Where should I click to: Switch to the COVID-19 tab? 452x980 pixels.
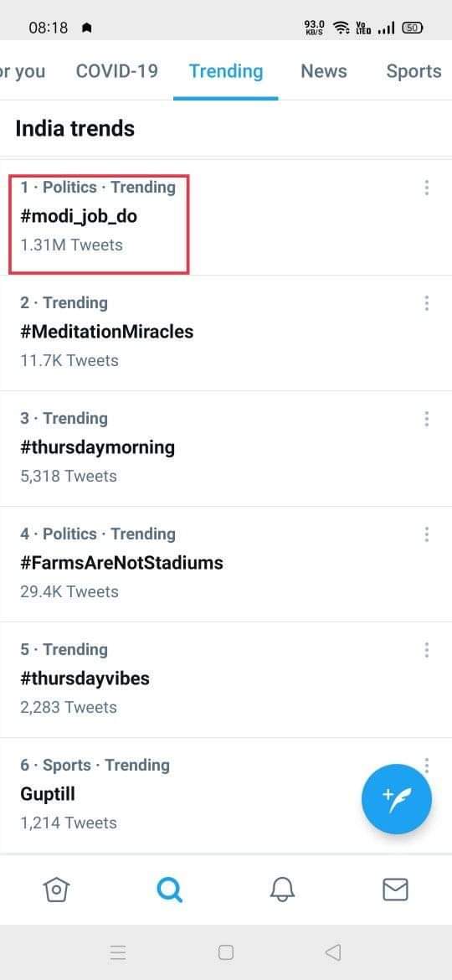click(116, 71)
